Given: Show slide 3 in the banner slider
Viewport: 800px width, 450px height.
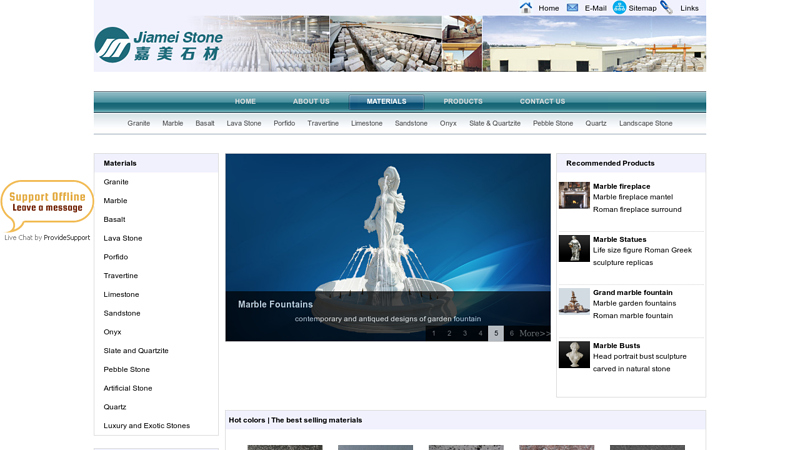Looking at the screenshot, I should pyautogui.click(x=465, y=334).
